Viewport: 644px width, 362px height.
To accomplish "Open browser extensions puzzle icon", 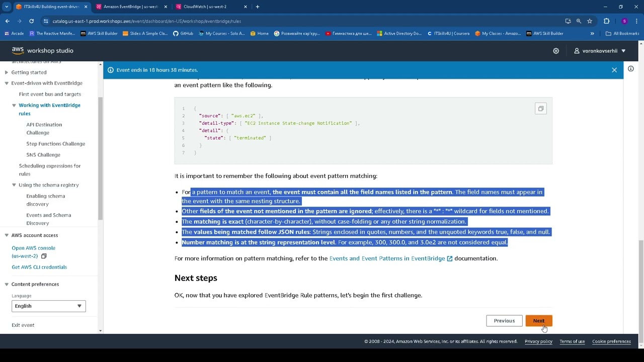I will coord(607,21).
